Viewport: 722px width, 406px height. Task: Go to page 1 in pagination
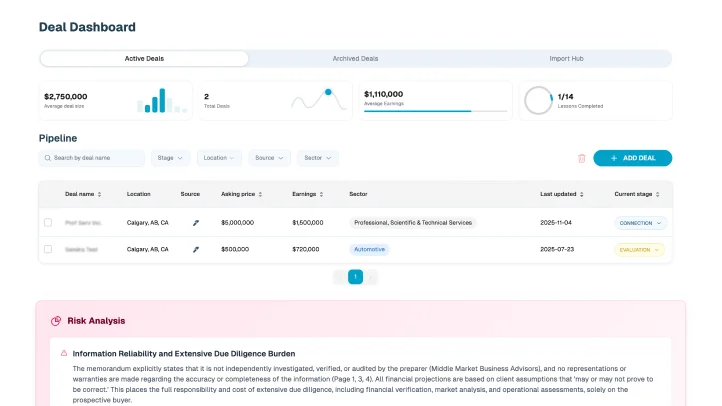(355, 277)
